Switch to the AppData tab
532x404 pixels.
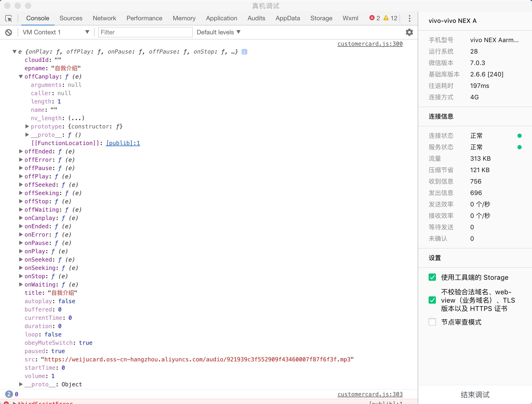pyautogui.click(x=288, y=18)
